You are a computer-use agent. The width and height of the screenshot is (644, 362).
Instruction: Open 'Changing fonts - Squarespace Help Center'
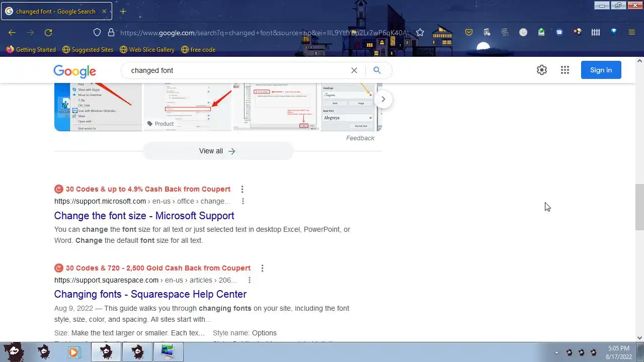click(150, 294)
